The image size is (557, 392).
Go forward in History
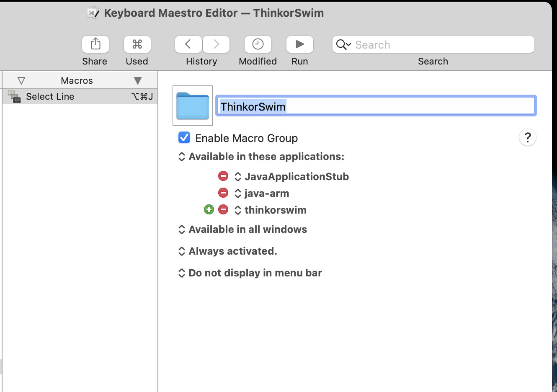(216, 44)
